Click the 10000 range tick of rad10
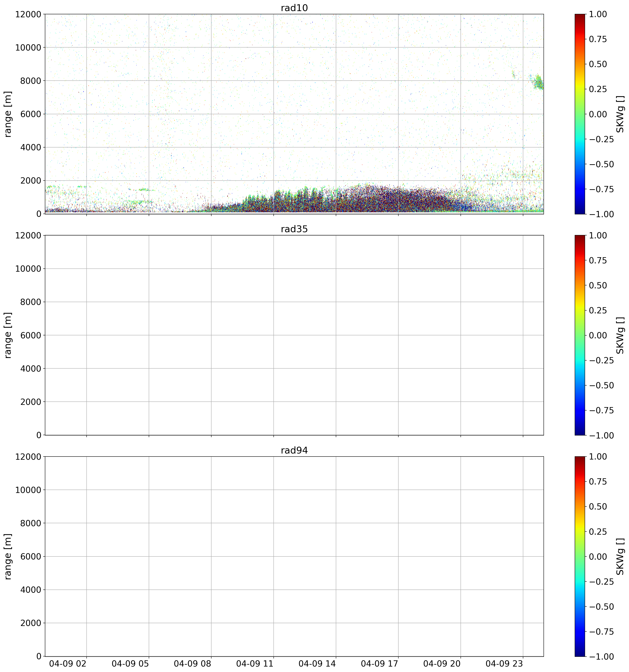Viewport: 629px width, 672px height. pos(28,47)
